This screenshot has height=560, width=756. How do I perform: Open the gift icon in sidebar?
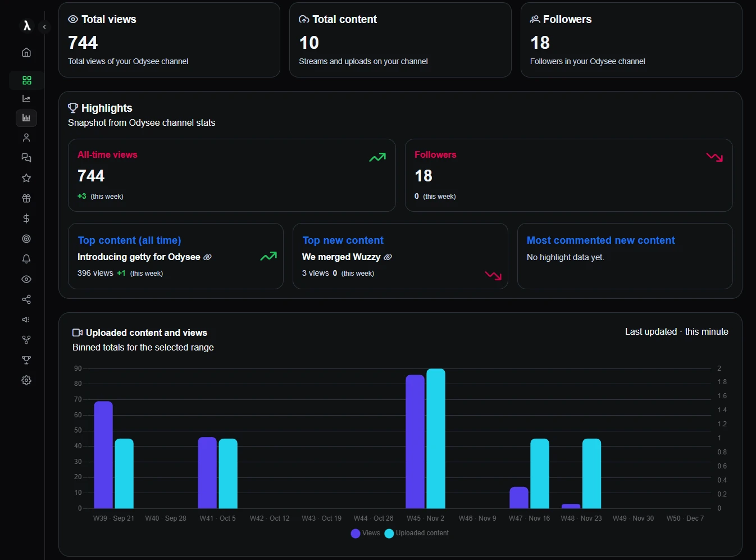pos(26,198)
